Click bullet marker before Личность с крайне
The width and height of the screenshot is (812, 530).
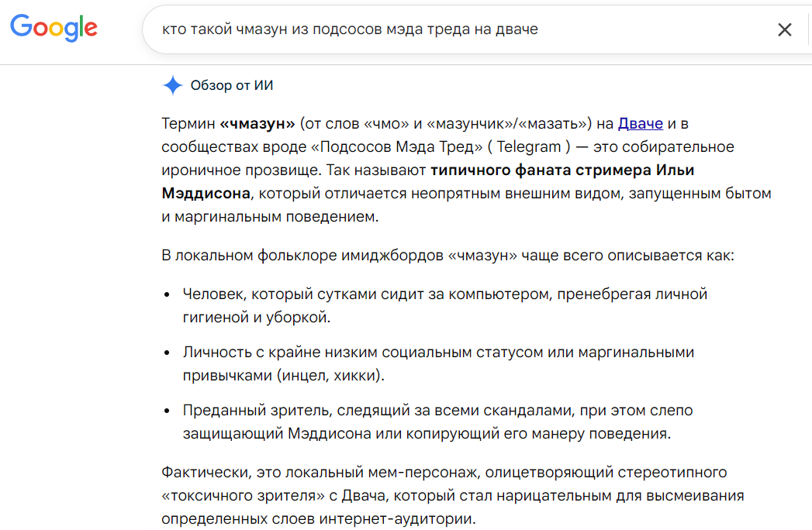pos(167,353)
